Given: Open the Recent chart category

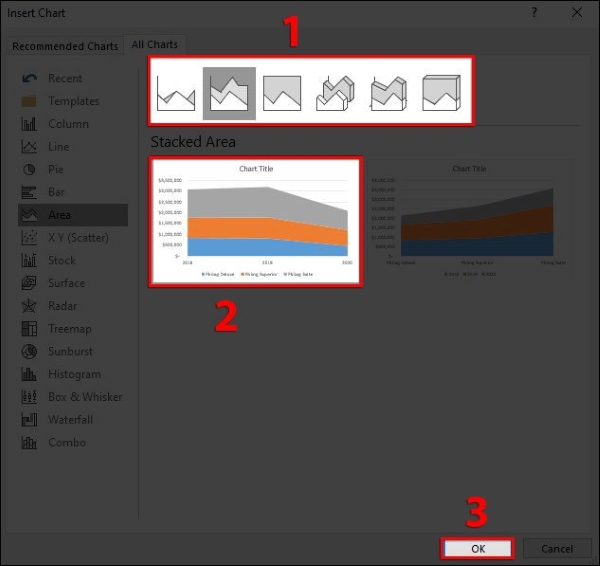Looking at the screenshot, I should click(73, 78).
